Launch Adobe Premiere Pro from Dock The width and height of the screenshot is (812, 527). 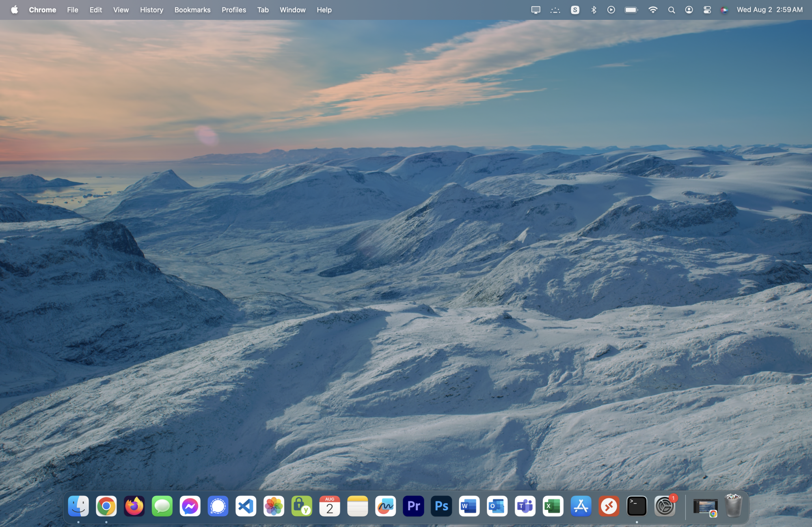click(x=413, y=506)
